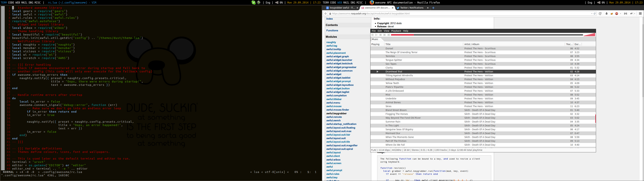Viewport: 644px width, 181px height.
Task: Open a new Firefox tab with plus button
Action: coord(433,8)
